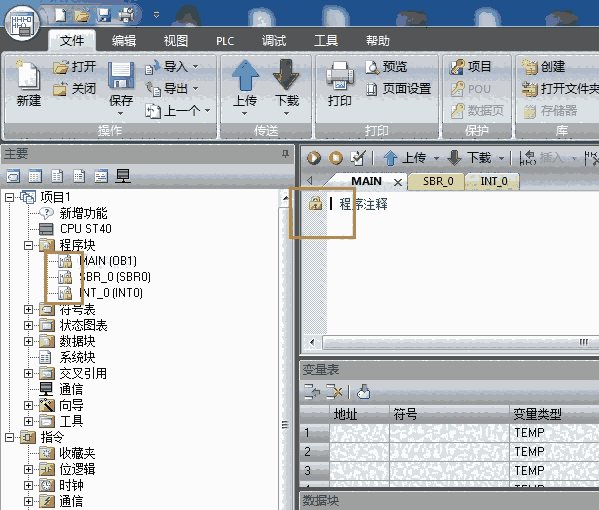Toggle the pin on the main panel
599x510 pixels.
pos(285,154)
